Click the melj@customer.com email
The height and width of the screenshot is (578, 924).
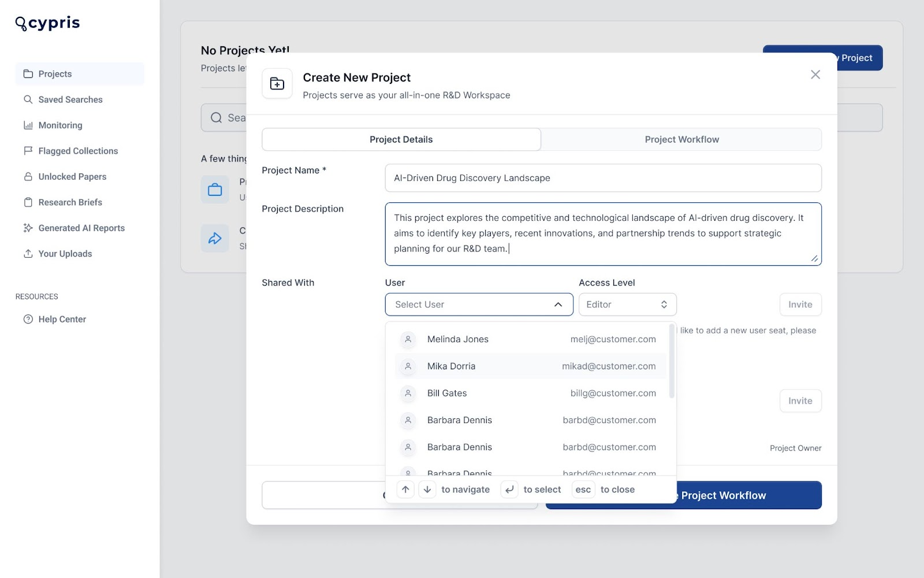click(x=613, y=339)
